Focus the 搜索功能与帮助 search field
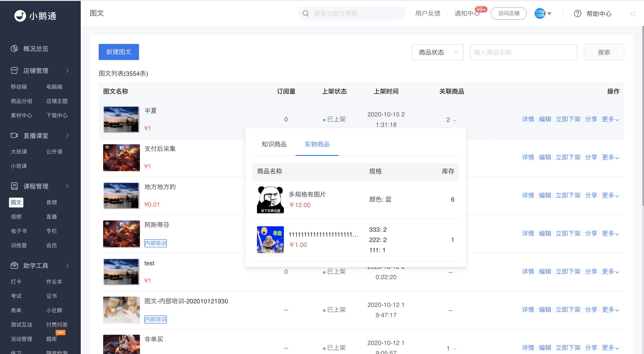The image size is (644, 354). 351,13
